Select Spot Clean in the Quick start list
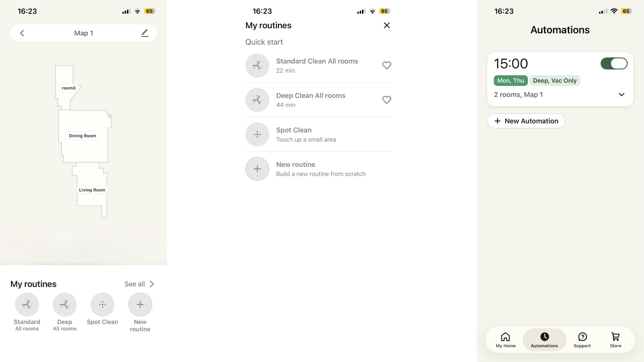Screen dimensions: 644x362 (x=318, y=135)
